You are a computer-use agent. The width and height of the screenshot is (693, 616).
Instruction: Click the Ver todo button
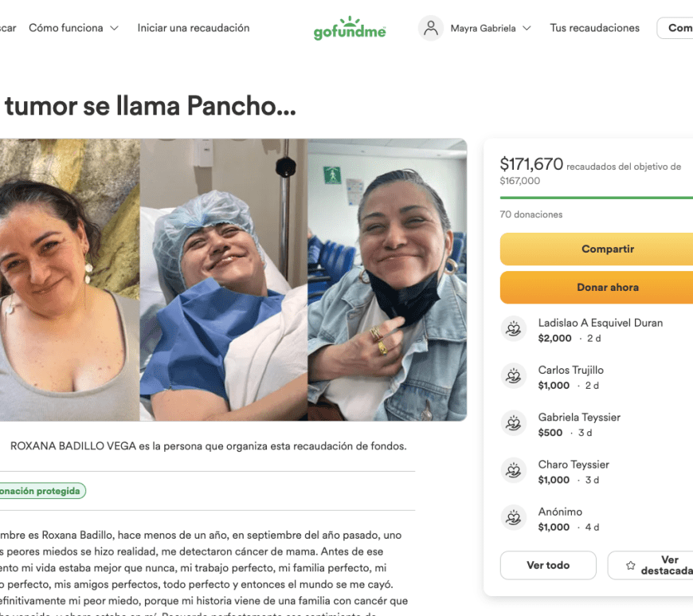(x=548, y=565)
